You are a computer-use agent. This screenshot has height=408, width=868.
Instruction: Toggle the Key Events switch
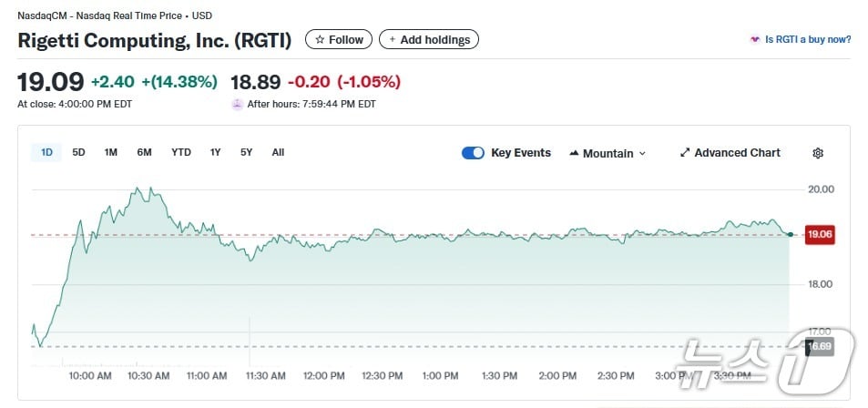coord(473,153)
